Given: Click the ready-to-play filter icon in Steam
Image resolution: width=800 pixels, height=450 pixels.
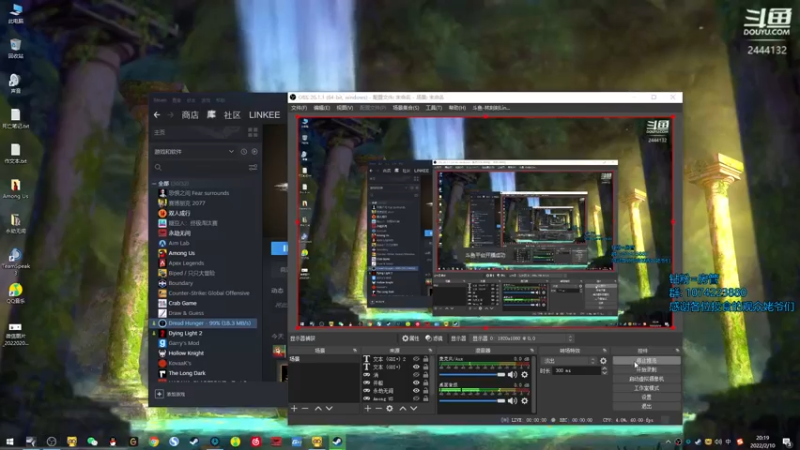Looking at the screenshot, I should click(255, 152).
